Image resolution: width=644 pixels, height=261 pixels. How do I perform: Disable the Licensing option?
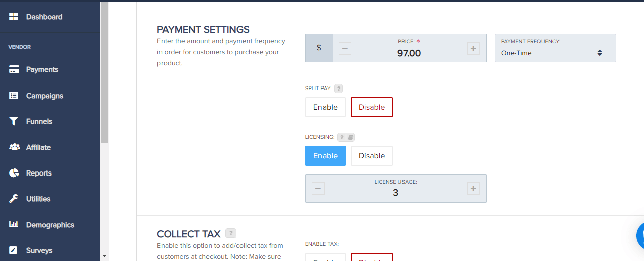(x=372, y=156)
